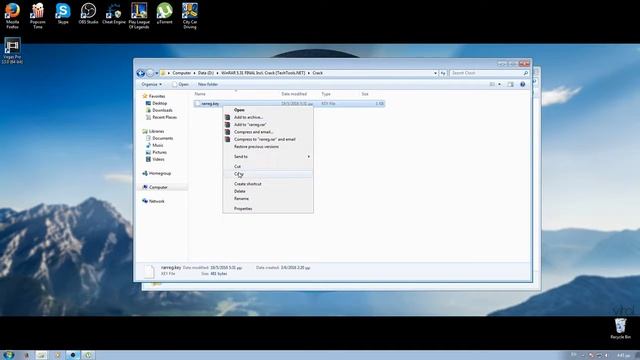Click the Open toolbar button
This screenshot has width=640, height=360.
click(180, 84)
